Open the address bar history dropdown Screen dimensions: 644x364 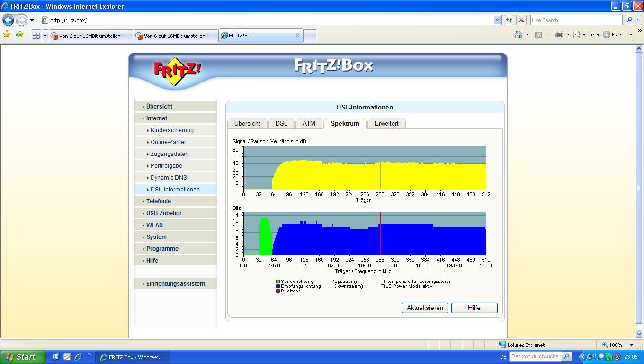pos(497,20)
